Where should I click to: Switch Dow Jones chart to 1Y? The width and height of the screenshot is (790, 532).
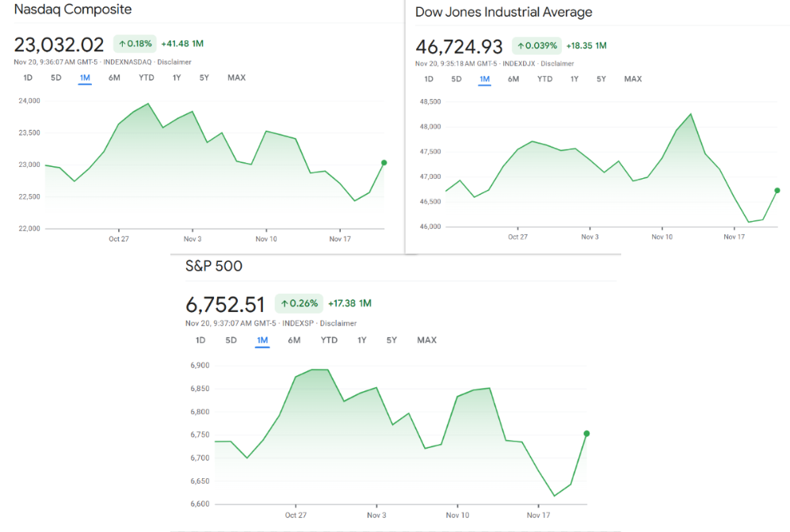tap(574, 79)
